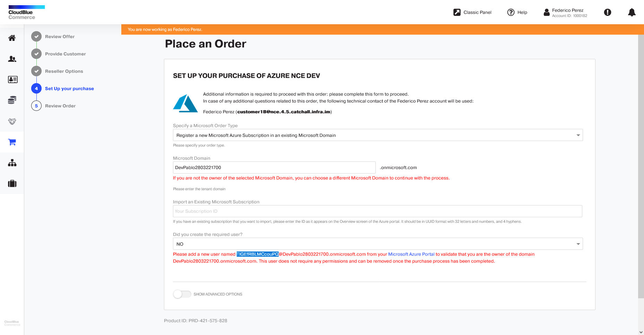Viewport: 644px width, 335px height.
Task: Click the Product ID: PRD-421-575-828 text
Action: pos(195,321)
